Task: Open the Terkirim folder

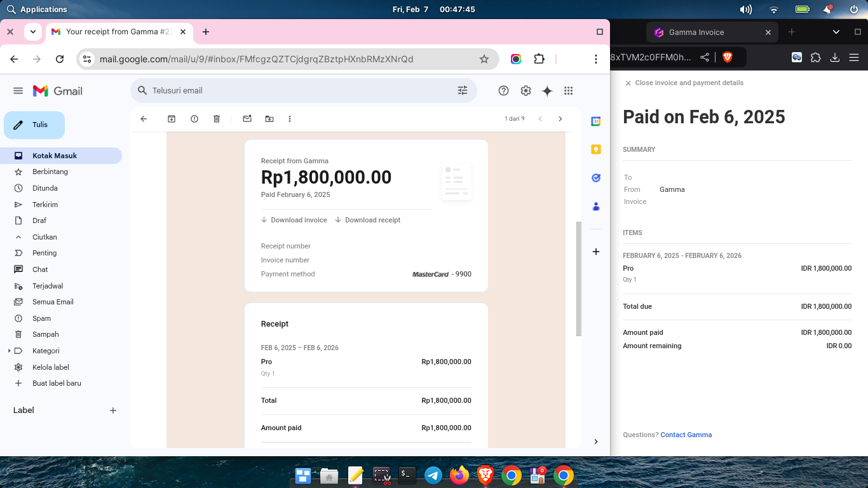Action: tap(44, 205)
